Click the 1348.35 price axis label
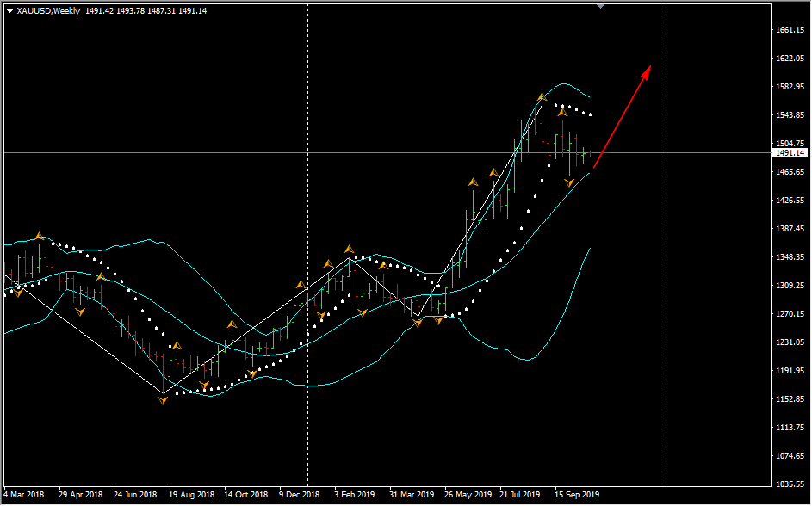Screen dimensions: 812x506 790,257
